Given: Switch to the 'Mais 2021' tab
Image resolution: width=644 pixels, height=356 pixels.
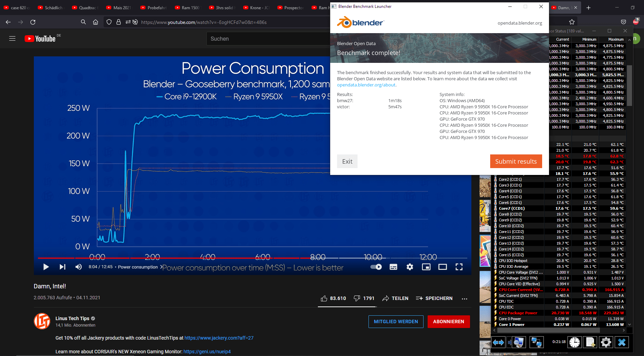Looking at the screenshot, I should coord(119,8).
